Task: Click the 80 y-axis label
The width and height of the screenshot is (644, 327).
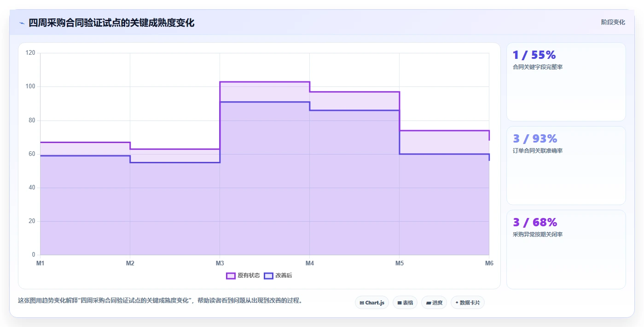Action: click(x=32, y=120)
